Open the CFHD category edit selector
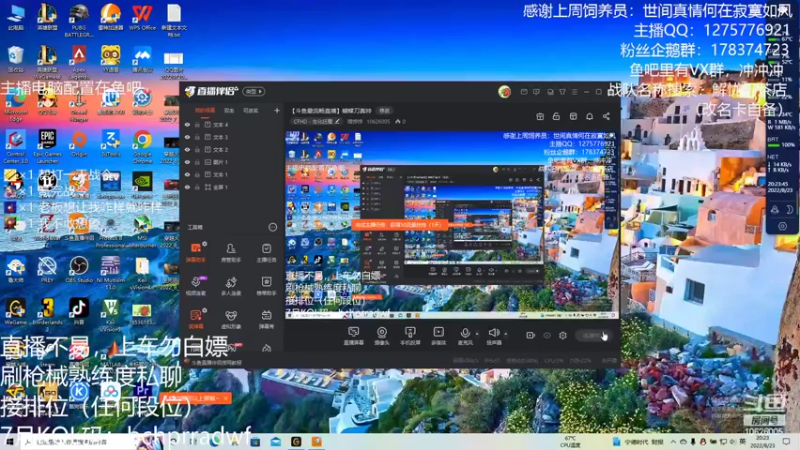800x450 pixels. click(316, 121)
